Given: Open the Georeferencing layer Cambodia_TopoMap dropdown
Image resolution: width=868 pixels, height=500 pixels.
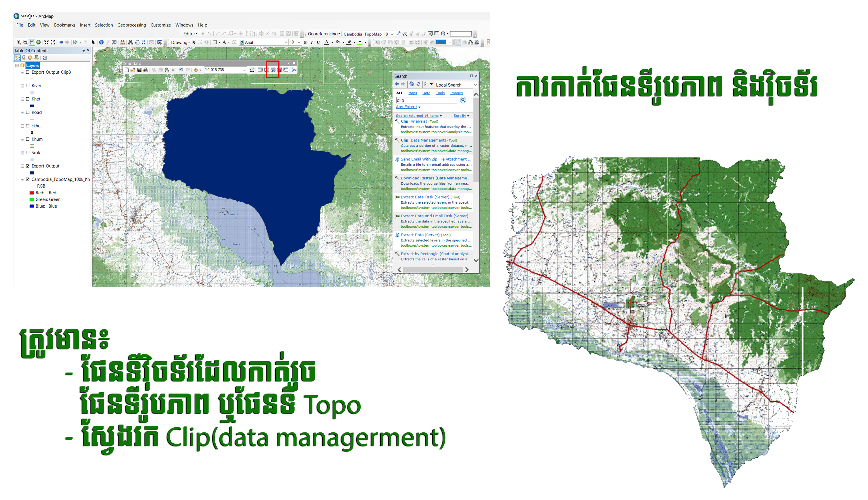Looking at the screenshot, I should pyautogui.click(x=392, y=34).
